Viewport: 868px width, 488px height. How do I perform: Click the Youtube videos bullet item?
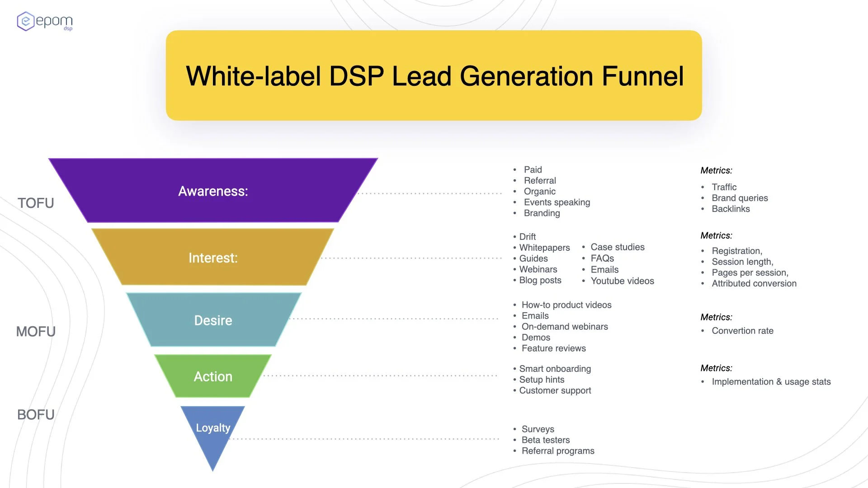(622, 281)
